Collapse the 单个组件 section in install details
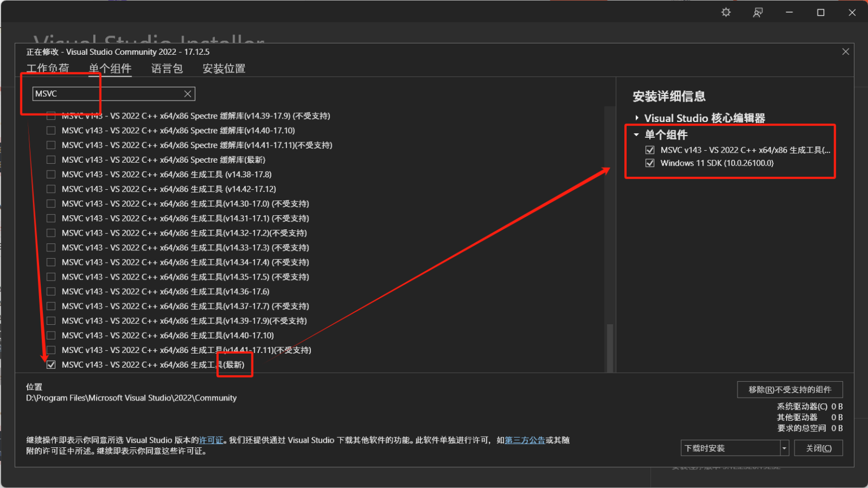Image resolution: width=868 pixels, height=488 pixels. (x=636, y=134)
